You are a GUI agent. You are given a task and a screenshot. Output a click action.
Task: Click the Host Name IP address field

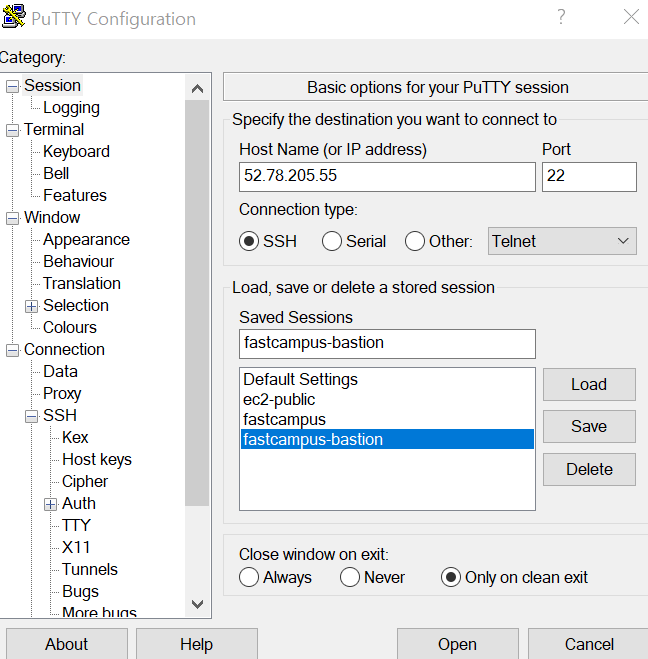tap(387, 177)
